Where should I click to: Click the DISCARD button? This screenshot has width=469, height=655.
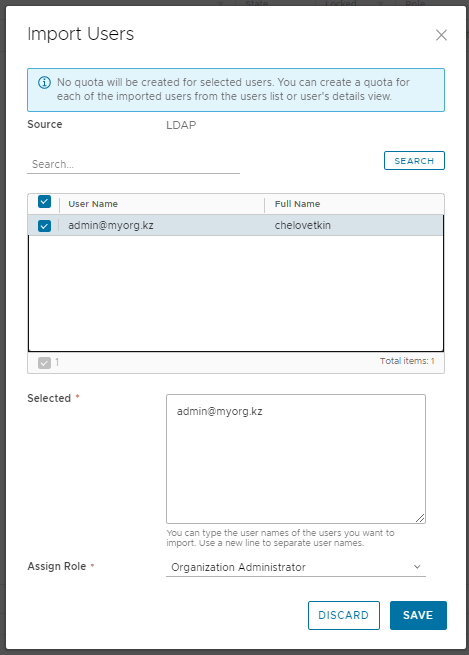(344, 615)
